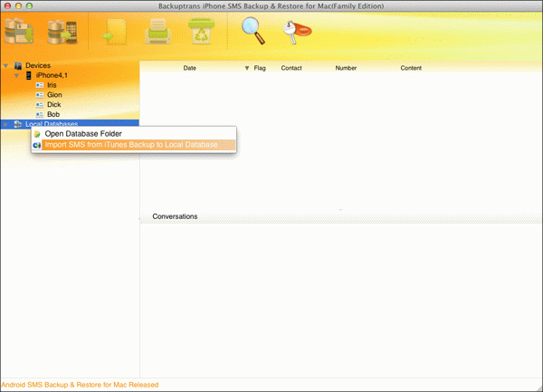Screen dimensions: 543x392
Task: Click the Flag column header
Action: pyautogui.click(x=260, y=68)
